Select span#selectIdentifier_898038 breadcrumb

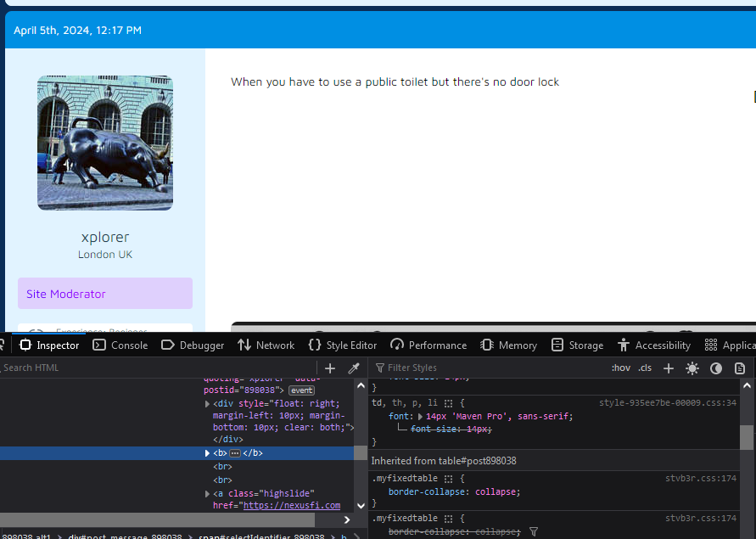coord(261,536)
